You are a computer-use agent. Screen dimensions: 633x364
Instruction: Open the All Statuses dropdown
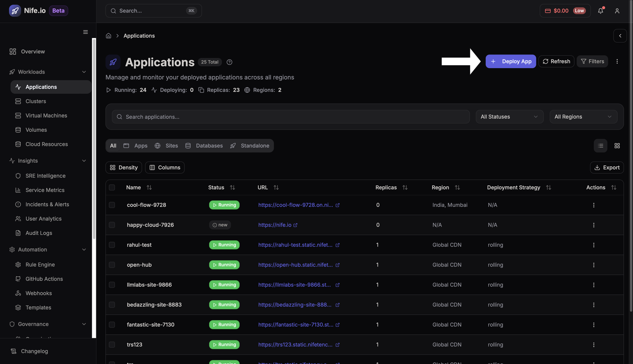(509, 117)
